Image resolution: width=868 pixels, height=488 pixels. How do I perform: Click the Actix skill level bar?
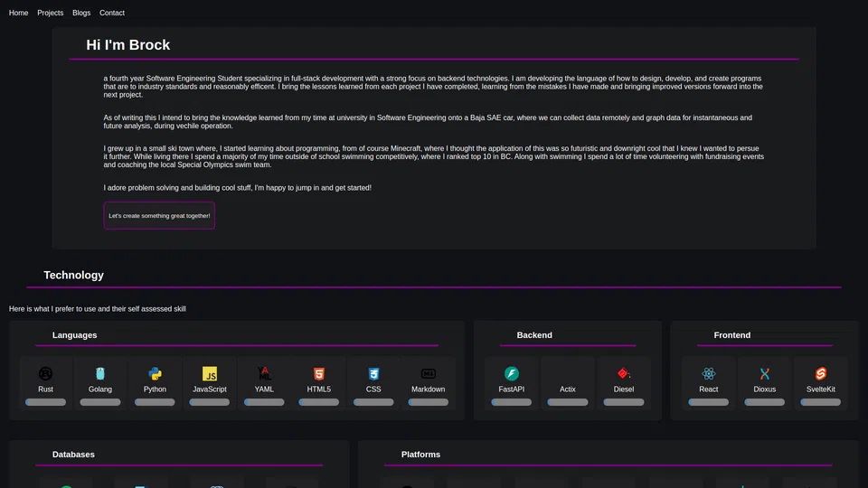pyautogui.click(x=568, y=402)
